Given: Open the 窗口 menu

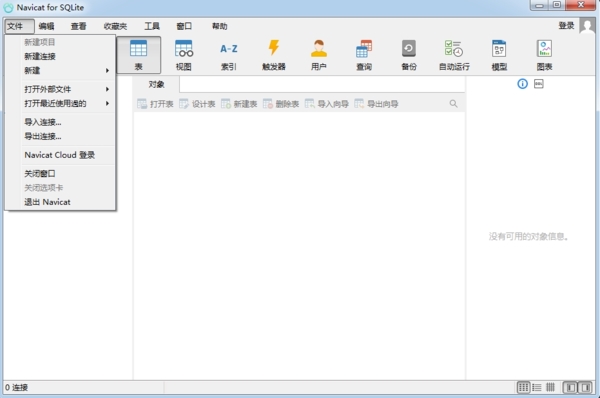Looking at the screenshot, I should pyautogui.click(x=184, y=26).
